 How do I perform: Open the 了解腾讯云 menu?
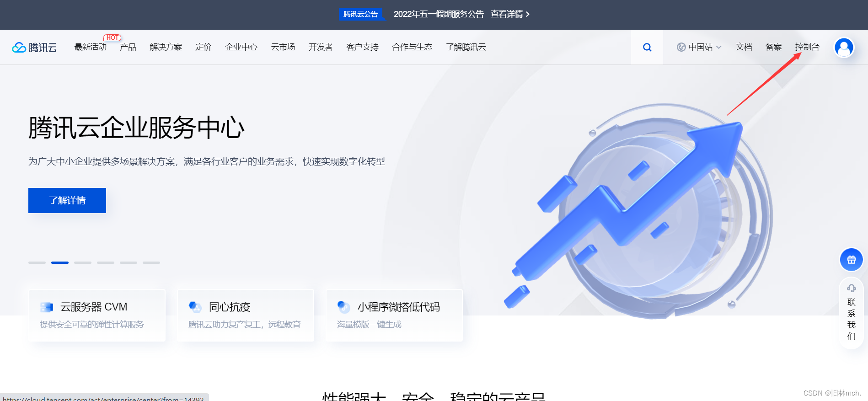point(466,47)
